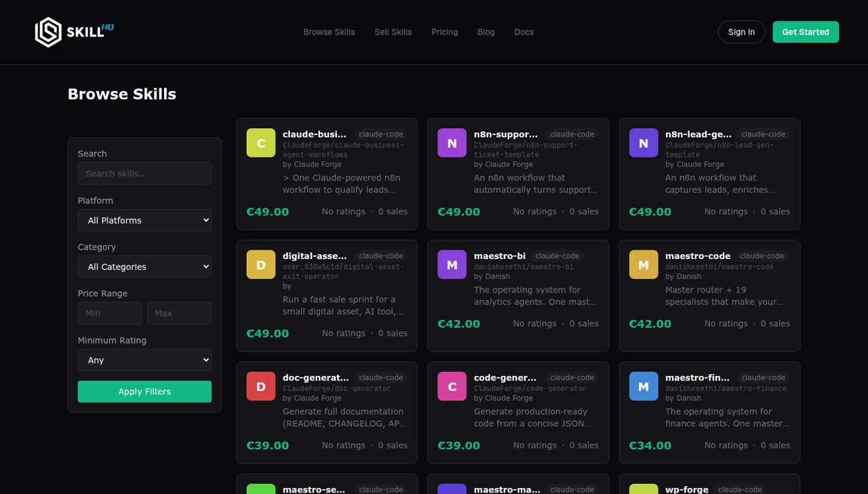The height and width of the screenshot is (494, 868).
Task: Click the SkillHQ logo
Action: [74, 32]
